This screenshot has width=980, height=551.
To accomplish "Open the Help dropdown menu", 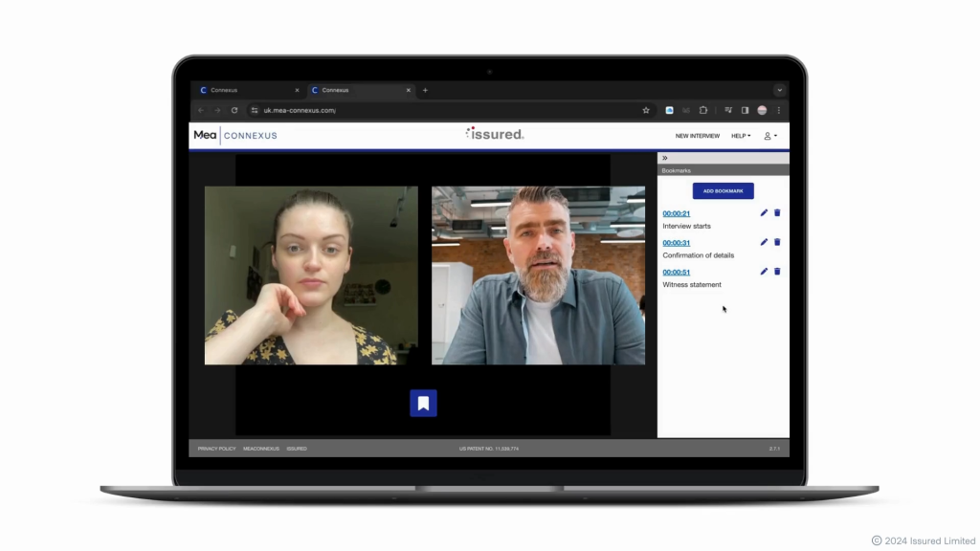I will tap(741, 136).
